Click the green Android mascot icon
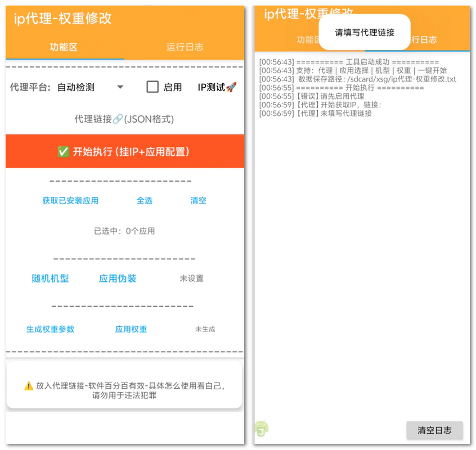 tap(261, 429)
